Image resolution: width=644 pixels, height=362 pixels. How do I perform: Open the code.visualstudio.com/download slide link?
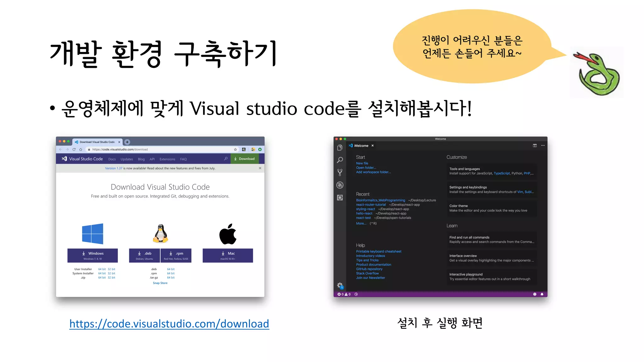coord(169,324)
